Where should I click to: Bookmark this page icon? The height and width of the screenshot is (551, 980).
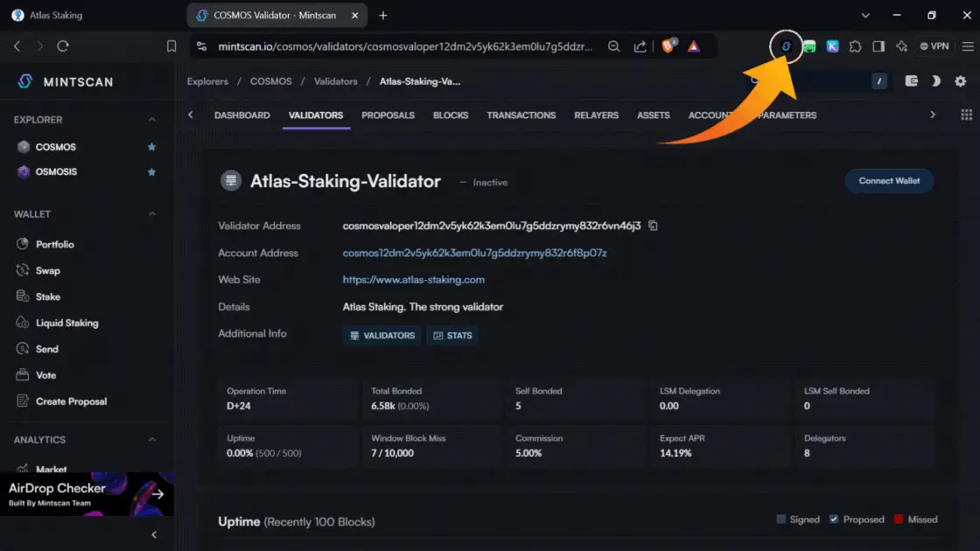point(171,46)
